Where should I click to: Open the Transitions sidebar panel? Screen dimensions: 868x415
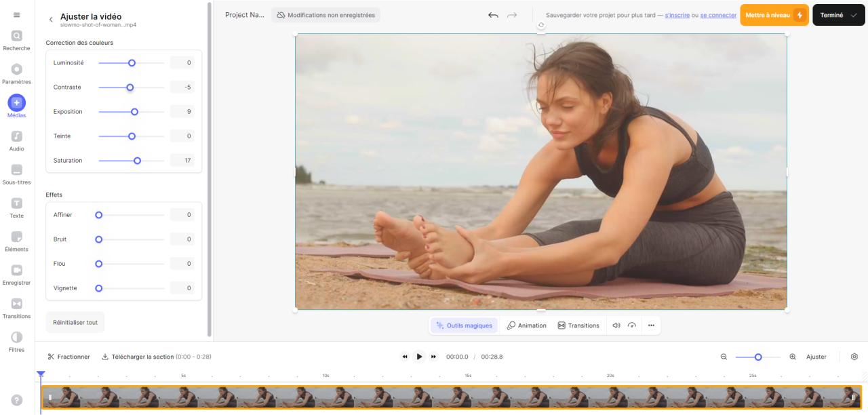coord(16,305)
